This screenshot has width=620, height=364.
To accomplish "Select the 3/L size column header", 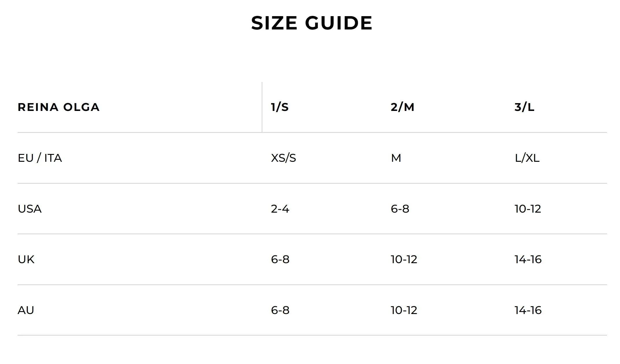I will (x=524, y=107).
